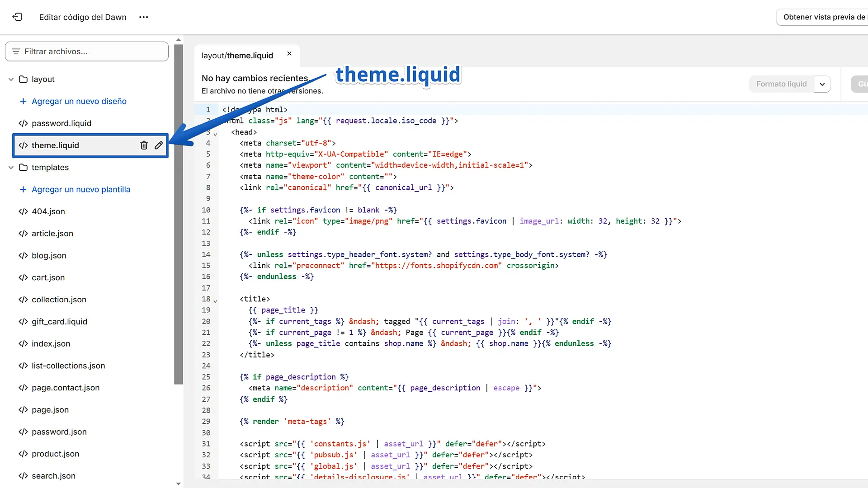This screenshot has width=868, height=488.
Task: Rename theme.liquid with pencil icon
Action: point(159,145)
